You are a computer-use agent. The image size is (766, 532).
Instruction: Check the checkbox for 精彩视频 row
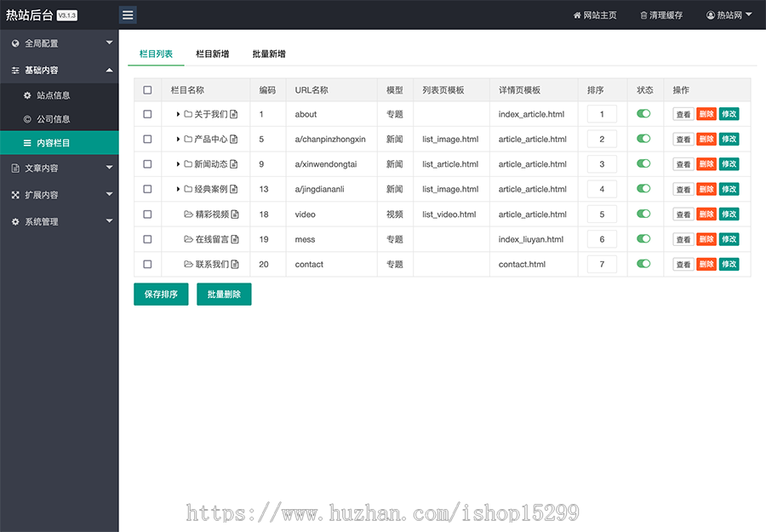click(x=147, y=214)
